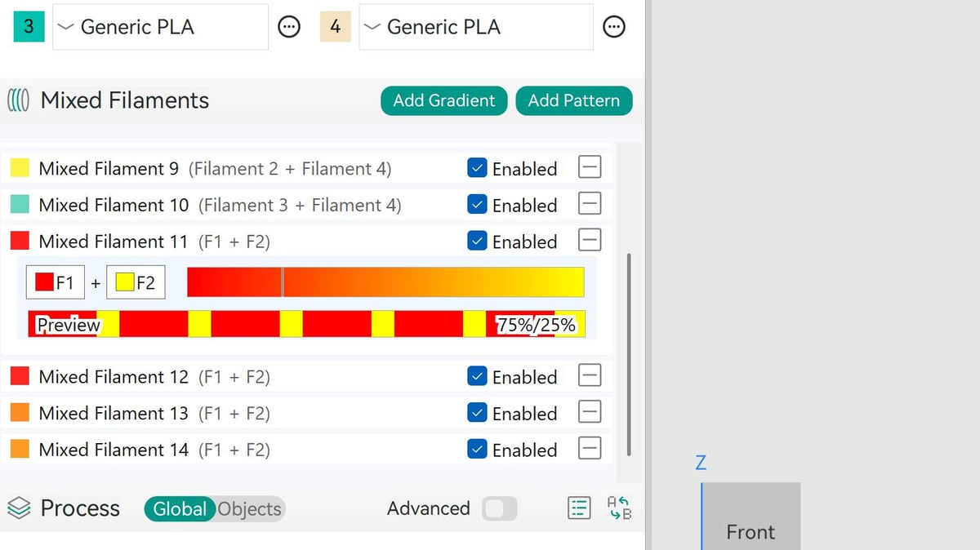
Task: Open filament 3 Generic PLA dropdown
Action: [160, 27]
